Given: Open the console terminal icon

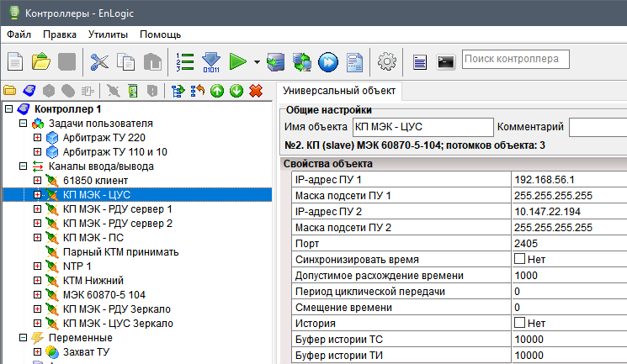Looking at the screenshot, I should point(445,62).
